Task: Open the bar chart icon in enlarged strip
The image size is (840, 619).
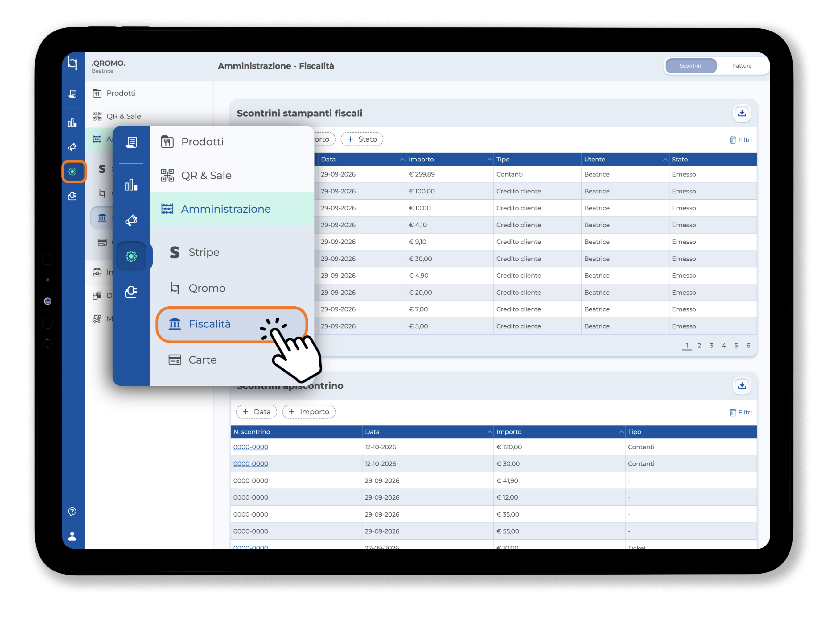Action: [131, 184]
